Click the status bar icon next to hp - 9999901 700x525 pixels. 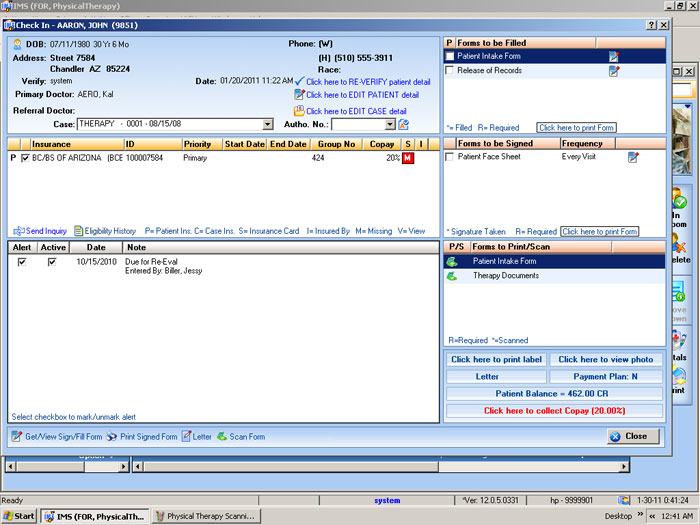pos(624,500)
